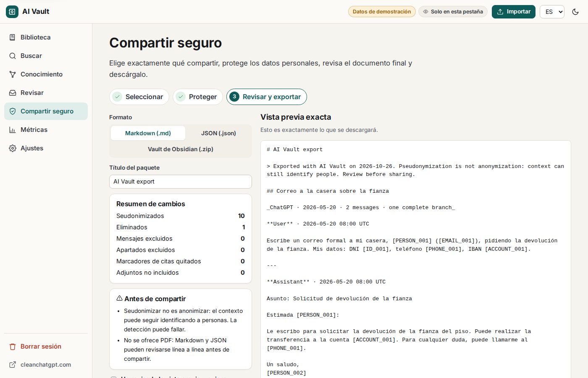Click the Eliminados count row
Image resolution: width=588 pixels, height=378 pixels.
point(181,227)
